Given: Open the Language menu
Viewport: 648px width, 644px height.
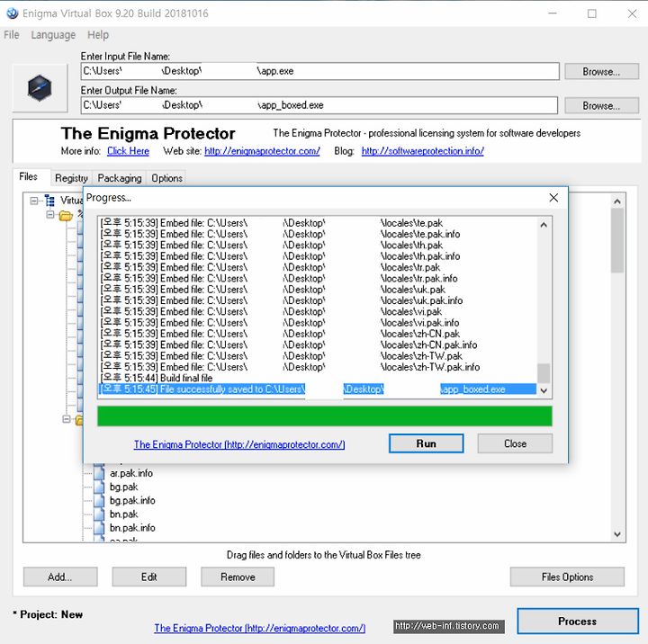Looking at the screenshot, I should 53,35.
